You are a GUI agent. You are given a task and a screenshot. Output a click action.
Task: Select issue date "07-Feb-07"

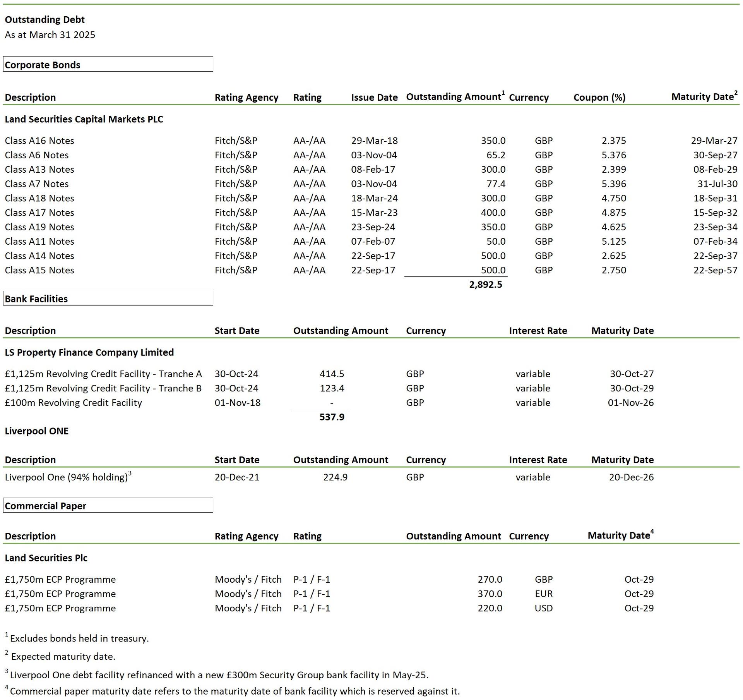coord(373,241)
